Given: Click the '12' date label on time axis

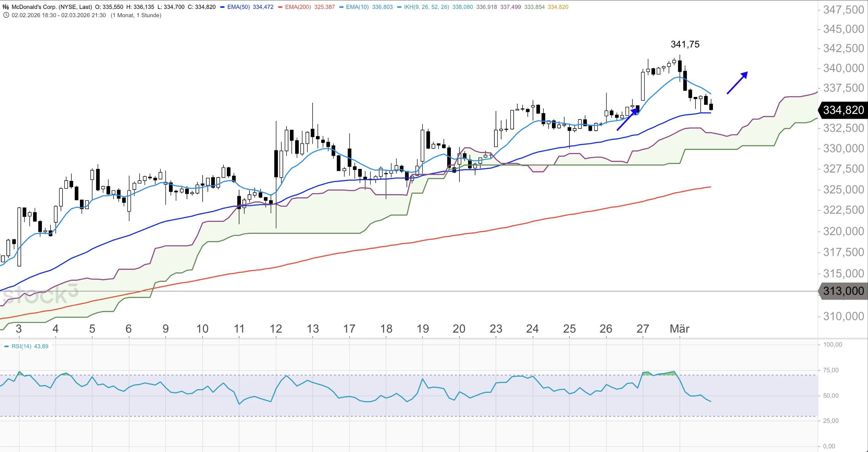Looking at the screenshot, I should click(x=276, y=328).
